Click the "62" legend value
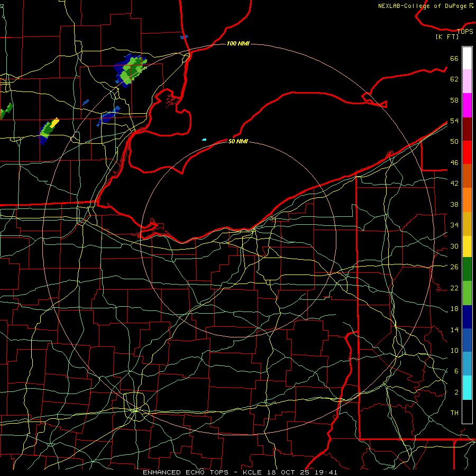This screenshot has width=476, height=476. (454, 79)
